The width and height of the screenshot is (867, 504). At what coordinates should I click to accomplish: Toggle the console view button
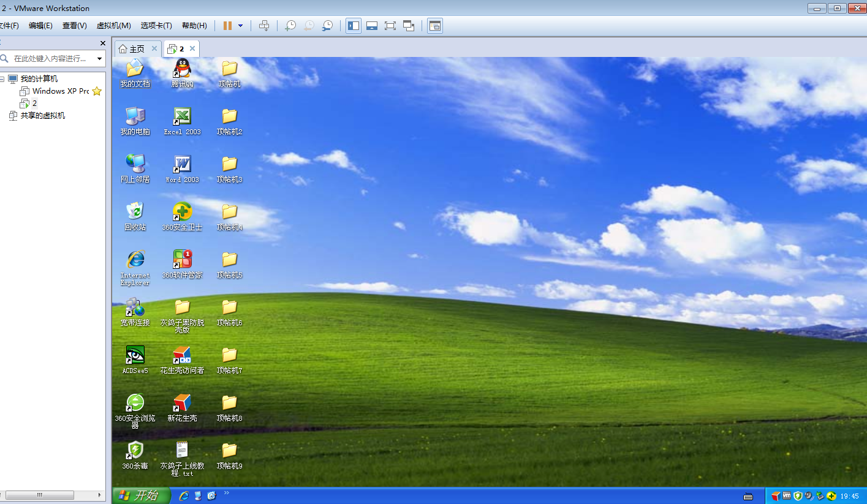(435, 26)
